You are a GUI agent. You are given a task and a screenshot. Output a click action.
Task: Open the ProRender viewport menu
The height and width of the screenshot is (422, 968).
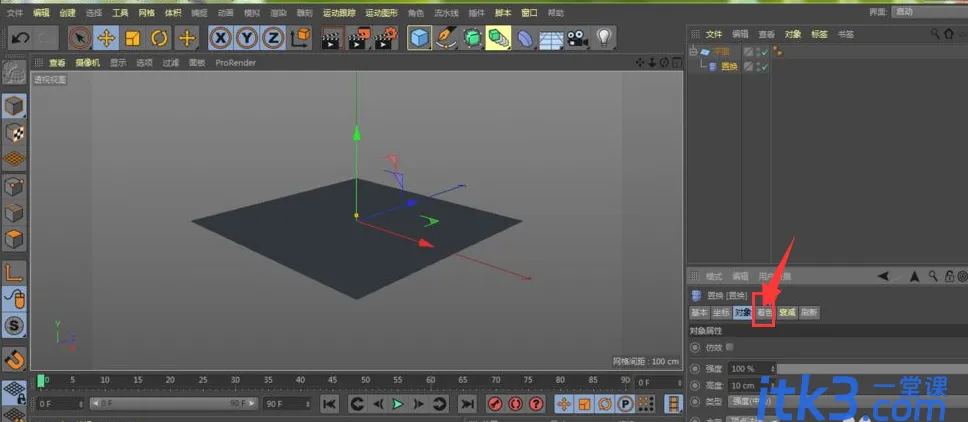click(235, 62)
